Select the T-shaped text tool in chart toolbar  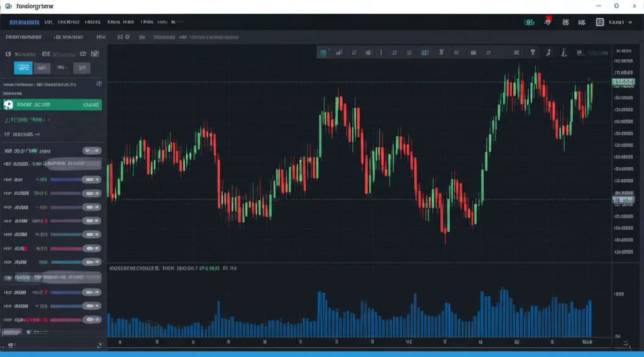click(x=533, y=53)
